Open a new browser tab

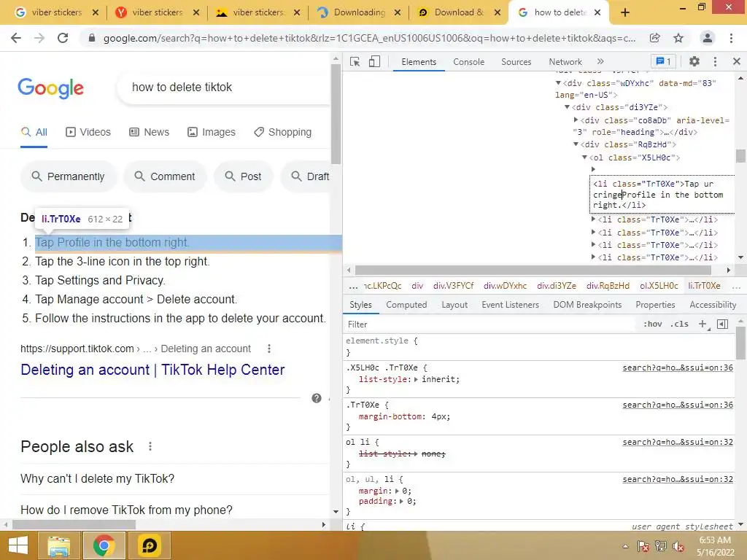(625, 13)
